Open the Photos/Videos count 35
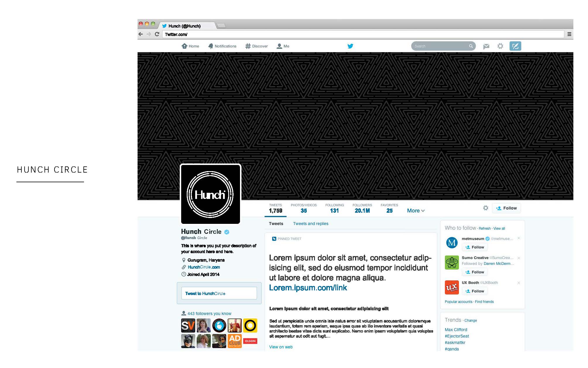588x368 pixels. (304, 208)
